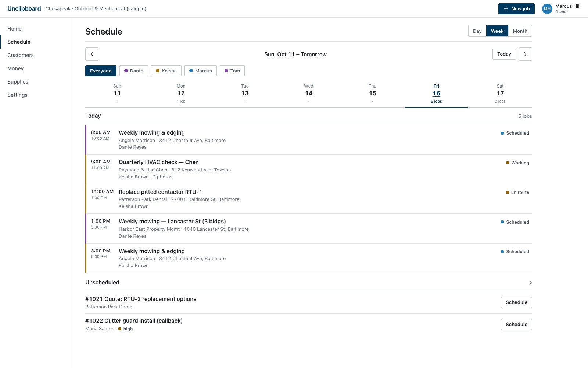Image resolution: width=588 pixels, height=368 pixels.
Task: Click the Marcus Hill Owner name
Action: [x=568, y=9]
